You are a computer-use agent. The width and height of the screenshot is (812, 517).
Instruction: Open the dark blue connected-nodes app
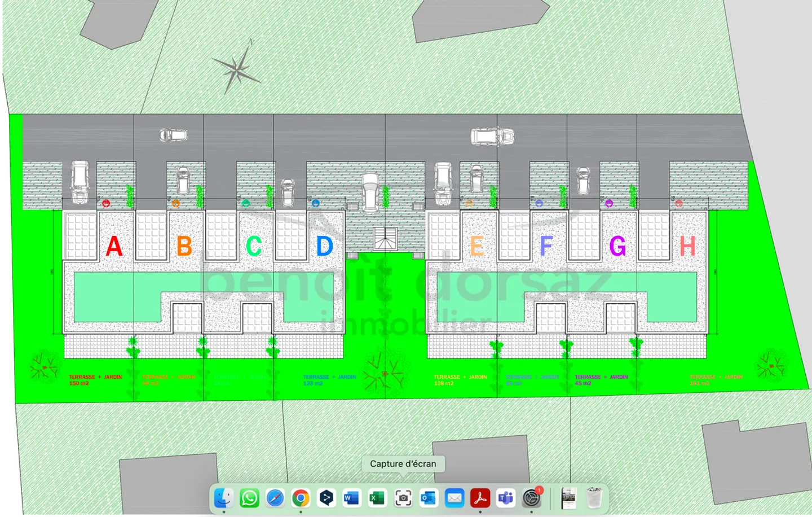click(326, 498)
